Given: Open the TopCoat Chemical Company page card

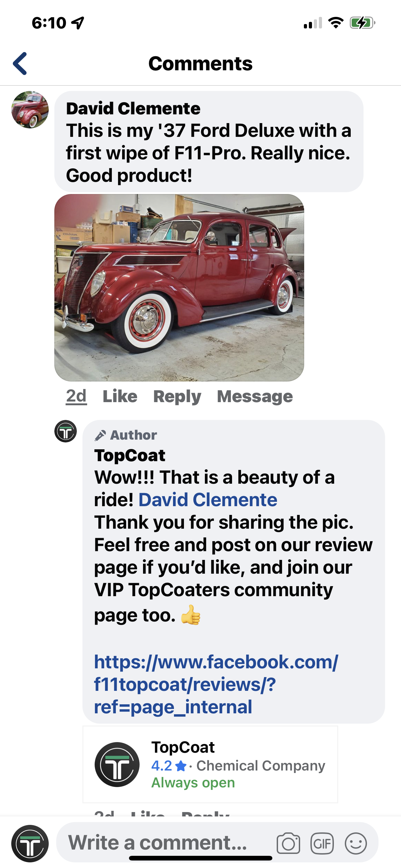Looking at the screenshot, I should pyautogui.click(x=210, y=764).
